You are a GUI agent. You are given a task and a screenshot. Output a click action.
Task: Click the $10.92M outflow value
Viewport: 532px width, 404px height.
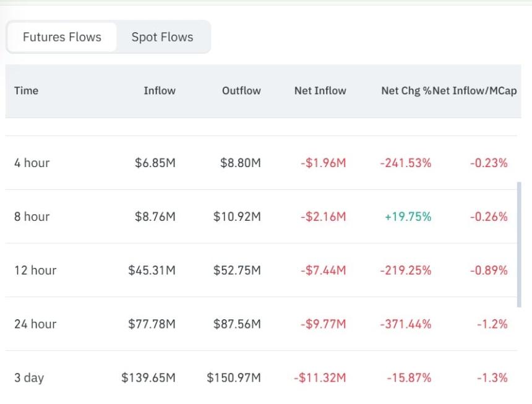(237, 217)
